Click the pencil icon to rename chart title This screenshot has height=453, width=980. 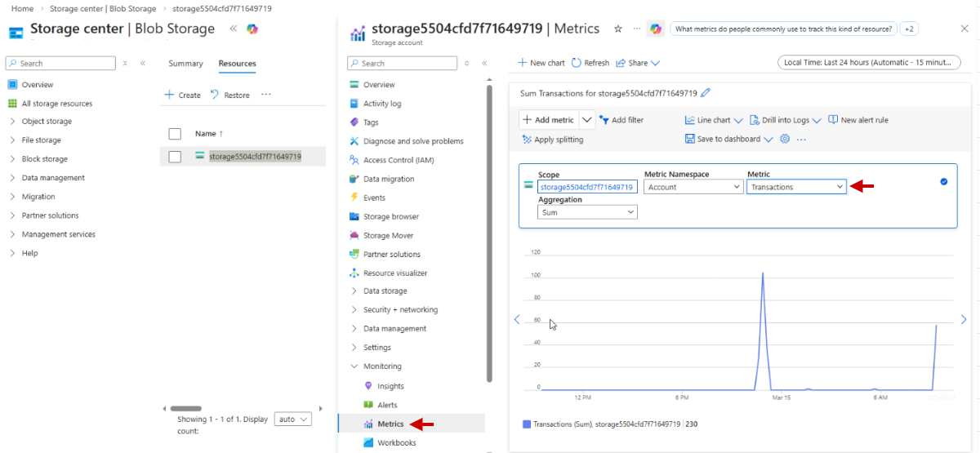[706, 93]
